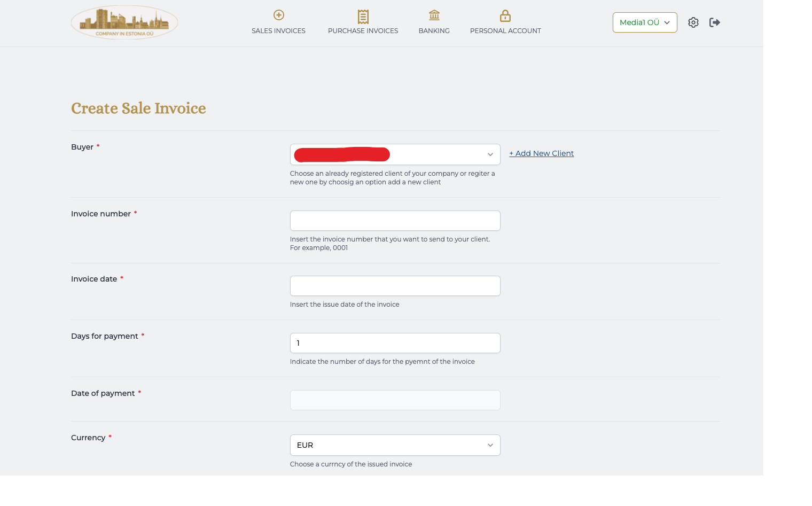The height and width of the screenshot is (506, 812).
Task: Click the Invoice date field
Action: (395, 285)
